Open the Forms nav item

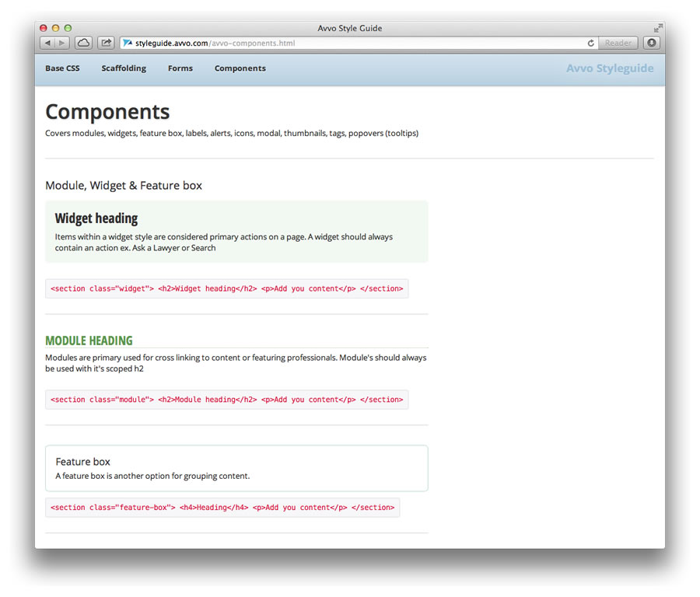click(180, 68)
